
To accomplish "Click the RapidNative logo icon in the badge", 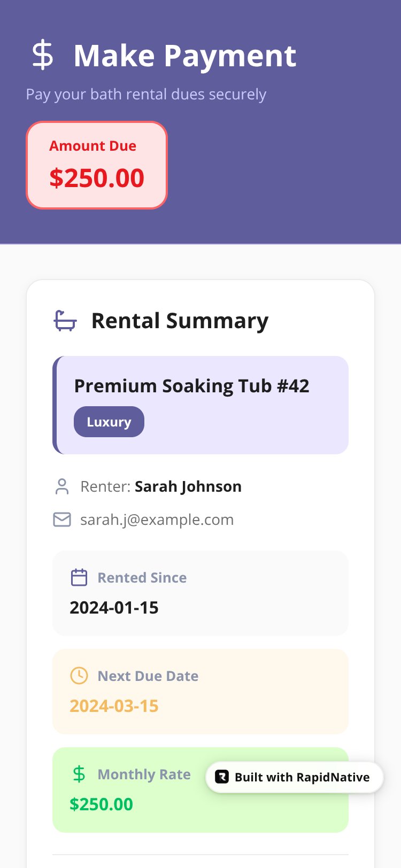I will 222,777.
